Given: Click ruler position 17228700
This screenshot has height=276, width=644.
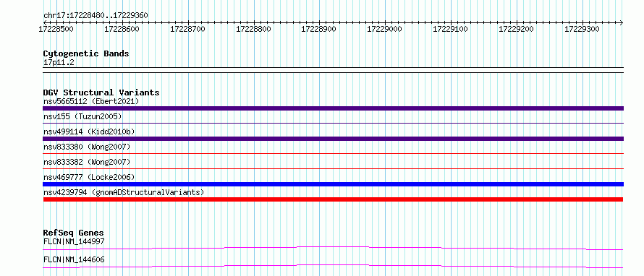Looking at the screenshot, I should 187,29.
